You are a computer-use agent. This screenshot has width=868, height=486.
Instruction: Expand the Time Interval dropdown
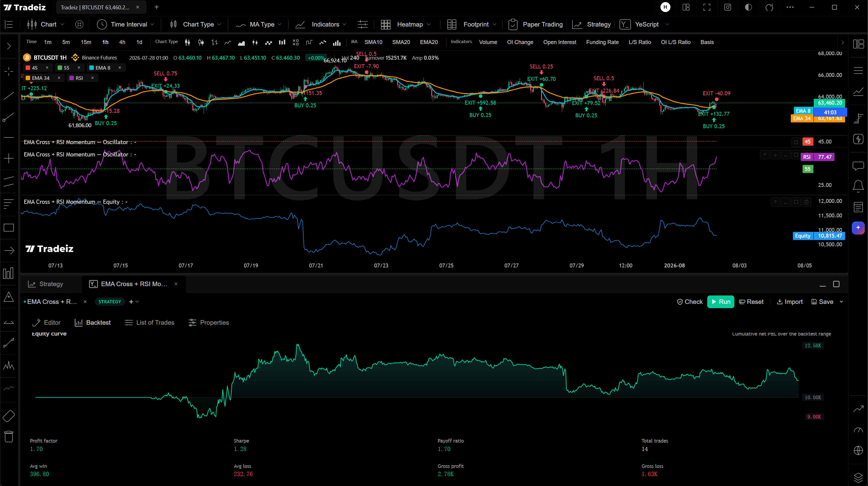click(125, 24)
